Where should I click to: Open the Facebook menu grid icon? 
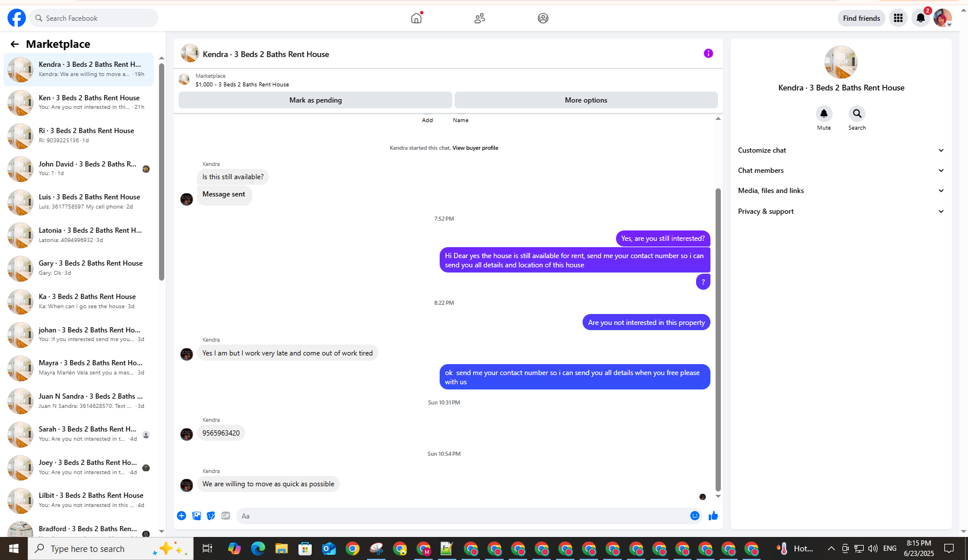pyautogui.click(x=898, y=18)
